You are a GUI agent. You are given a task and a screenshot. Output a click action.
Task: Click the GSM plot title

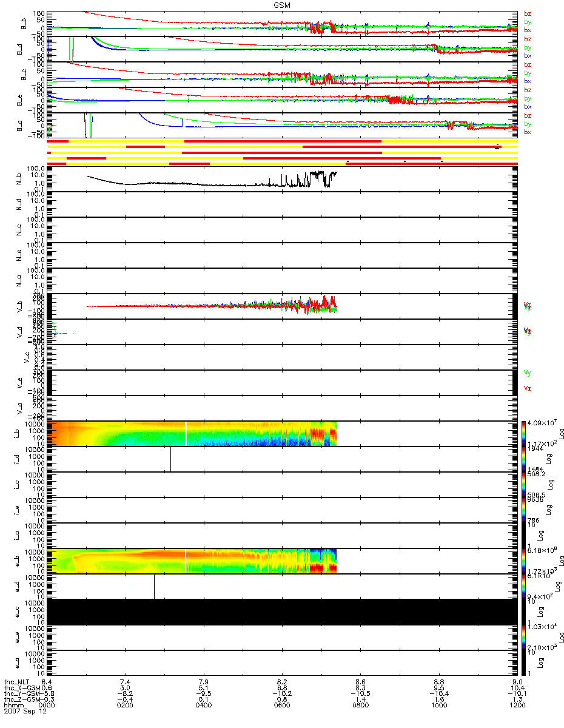coord(281,4)
